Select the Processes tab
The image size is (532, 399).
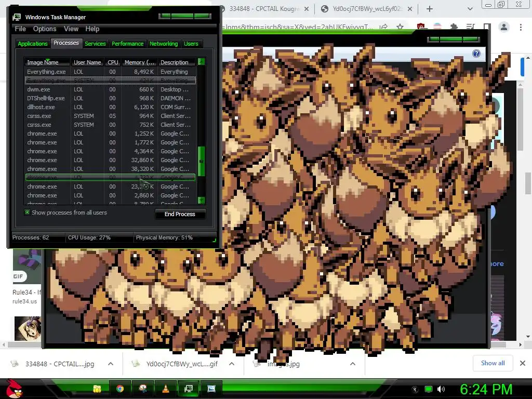coord(66,43)
